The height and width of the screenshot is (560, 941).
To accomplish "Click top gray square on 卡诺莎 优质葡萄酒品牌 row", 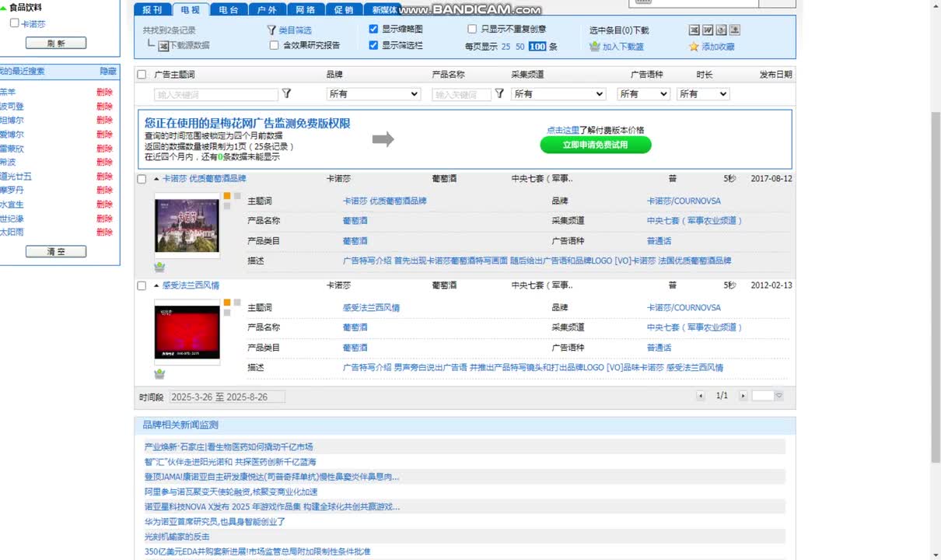I will coord(237,196).
